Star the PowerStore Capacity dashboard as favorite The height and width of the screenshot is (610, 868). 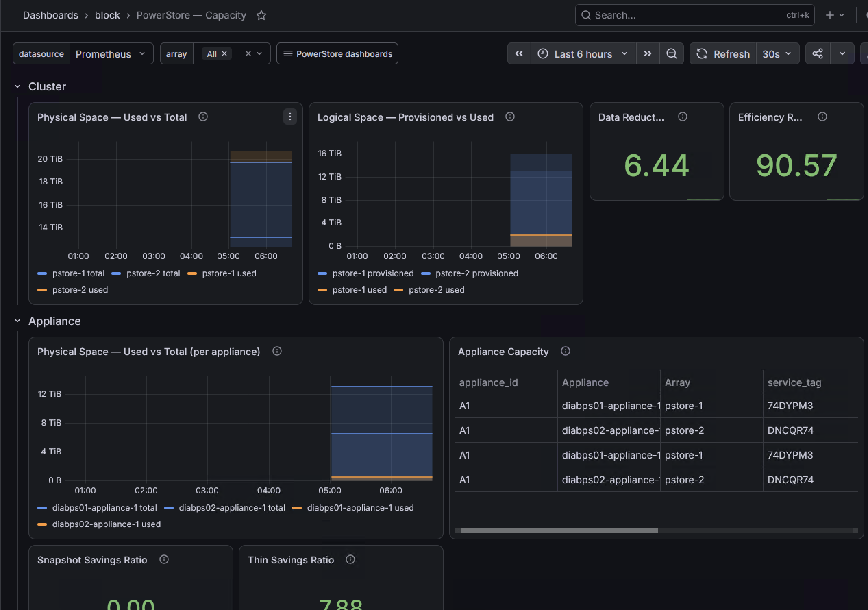261,15
